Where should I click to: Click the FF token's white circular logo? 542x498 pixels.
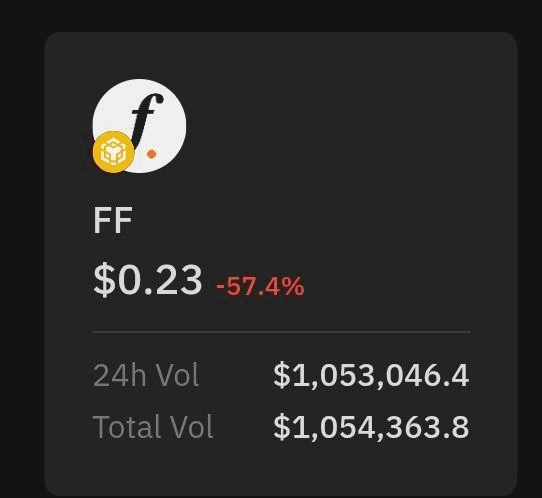pyautogui.click(x=140, y=126)
